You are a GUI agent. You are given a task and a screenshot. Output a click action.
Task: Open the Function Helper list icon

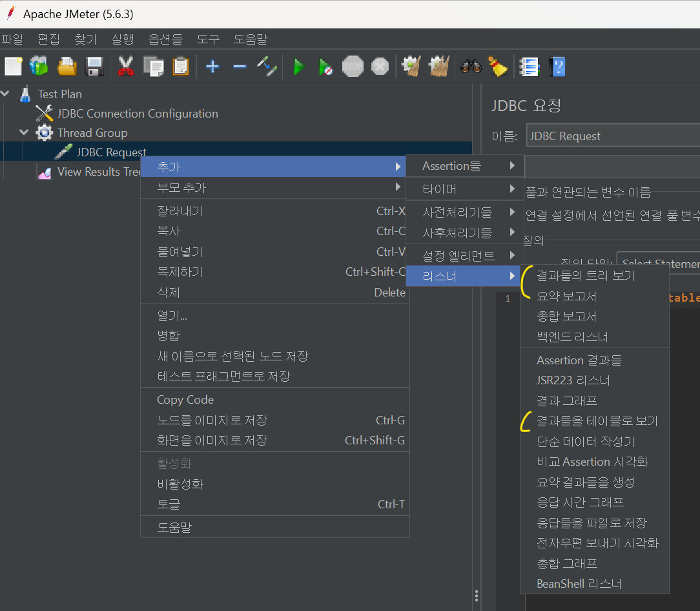[x=530, y=67]
